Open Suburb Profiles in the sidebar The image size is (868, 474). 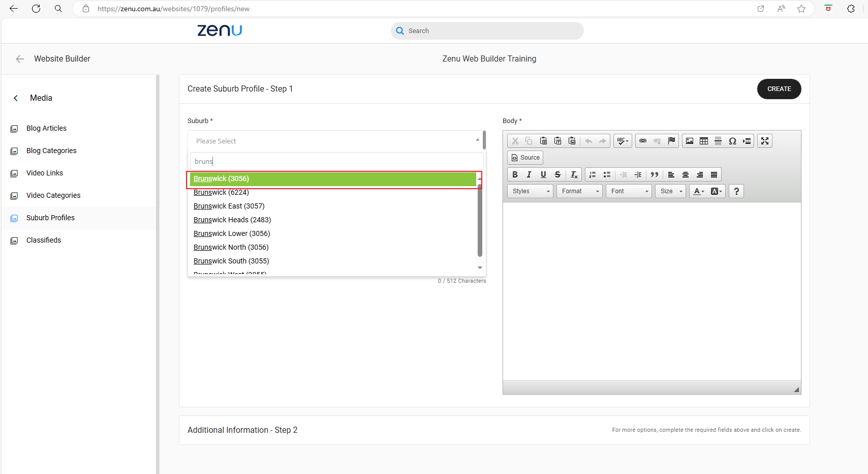point(50,218)
